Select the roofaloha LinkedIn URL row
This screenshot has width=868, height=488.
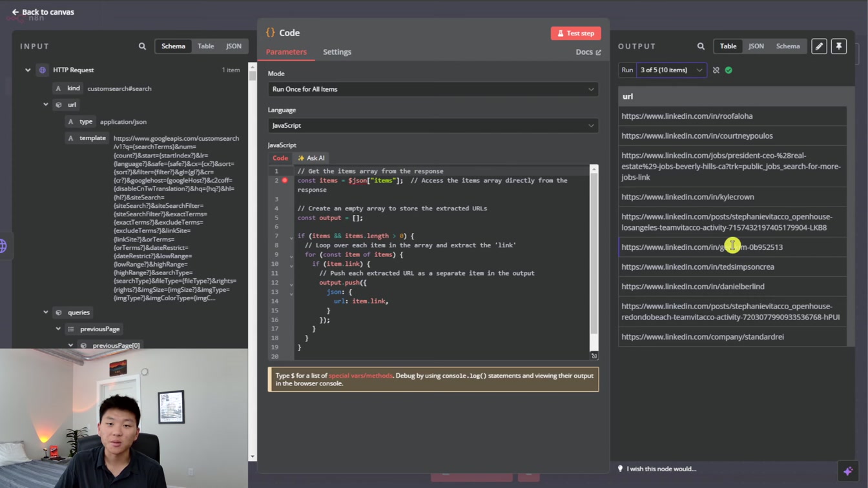(732, 116)
